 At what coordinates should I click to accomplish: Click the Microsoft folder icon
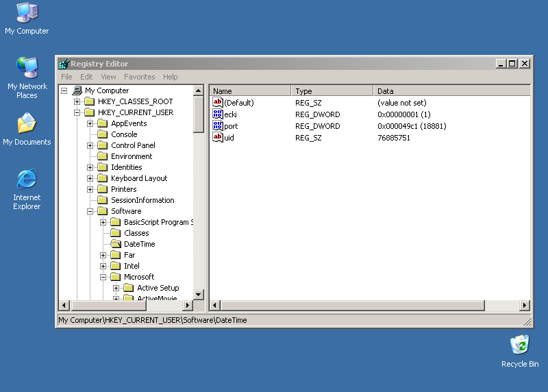(x=116, y=277)
